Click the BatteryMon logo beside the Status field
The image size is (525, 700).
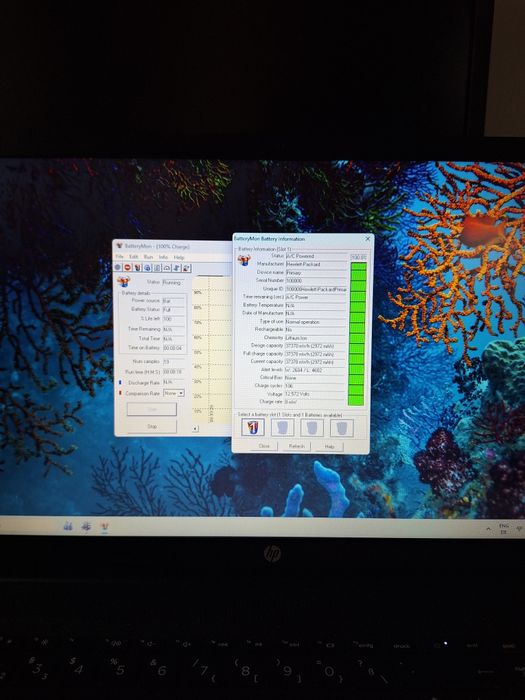(123, 282)
